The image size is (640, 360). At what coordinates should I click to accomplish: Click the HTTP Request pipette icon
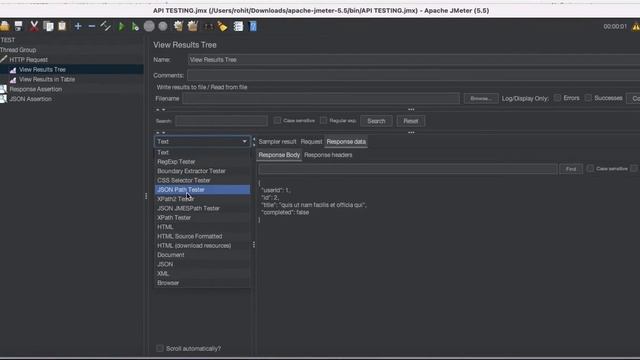tap(4, 60)
